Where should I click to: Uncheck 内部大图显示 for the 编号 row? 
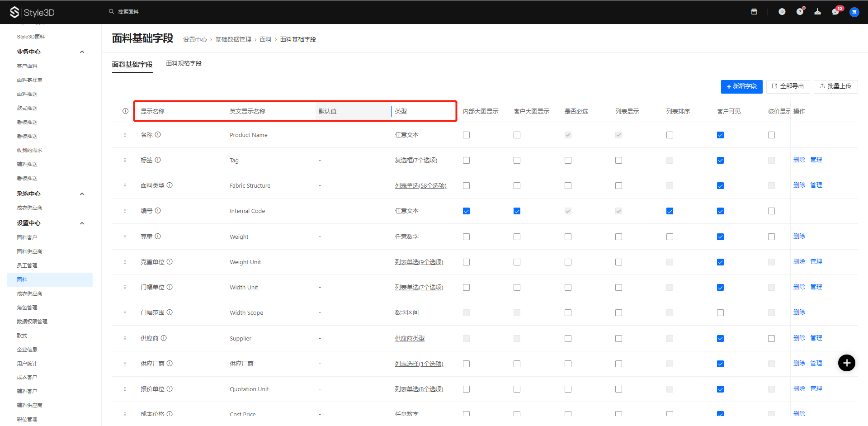(x=466, y=211)
